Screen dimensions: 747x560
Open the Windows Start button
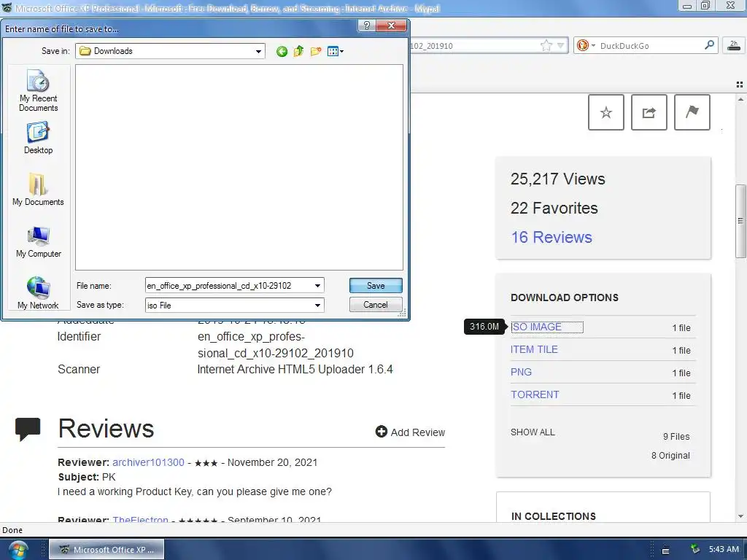click(18, 550)
